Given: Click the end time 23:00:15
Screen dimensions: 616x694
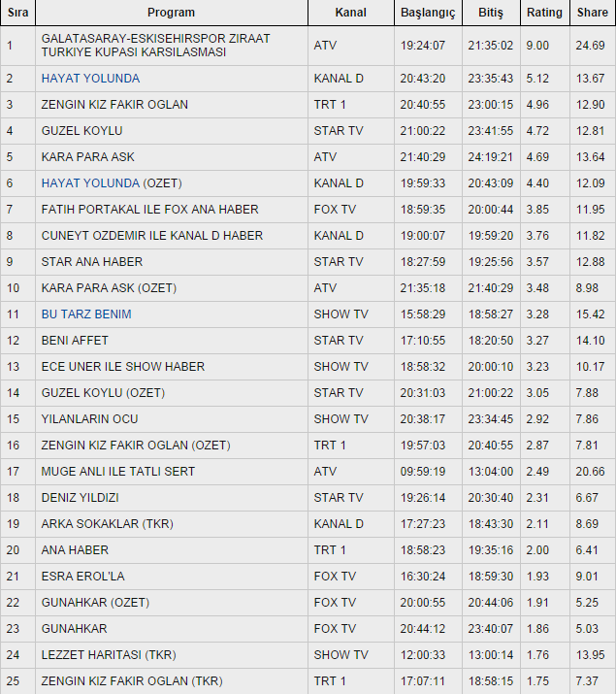Looking at the screenshot, I should point(491,105).
